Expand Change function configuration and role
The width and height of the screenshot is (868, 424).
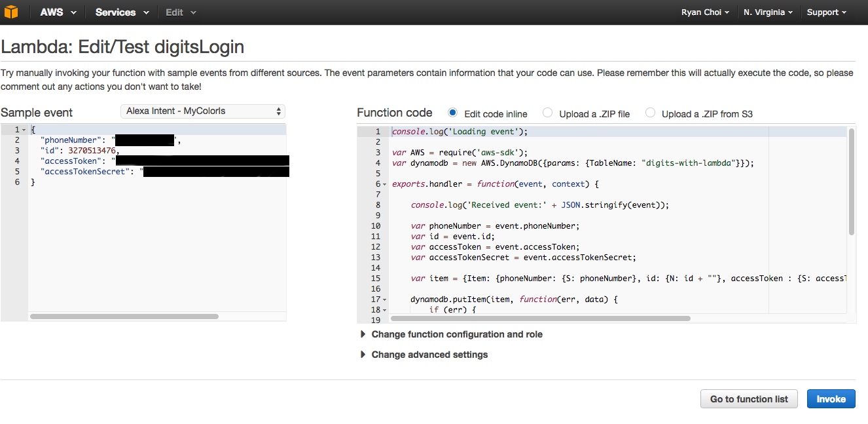click(452, 334)
